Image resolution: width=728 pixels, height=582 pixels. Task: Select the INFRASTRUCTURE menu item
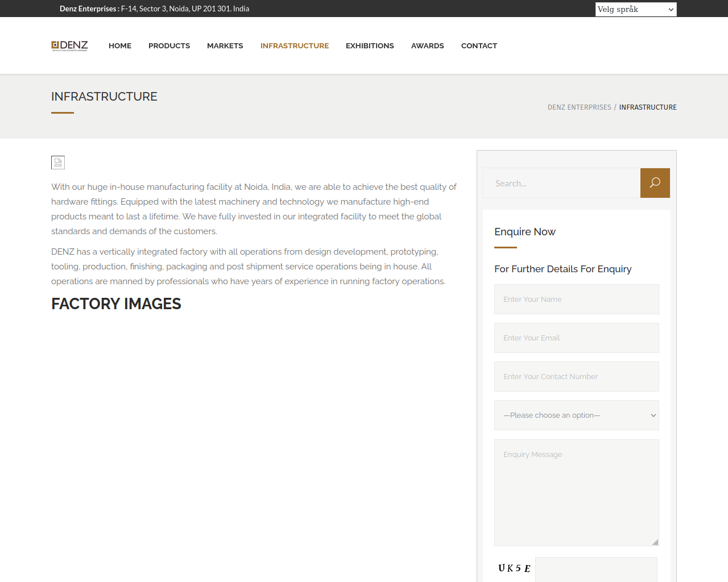point(295,45)
